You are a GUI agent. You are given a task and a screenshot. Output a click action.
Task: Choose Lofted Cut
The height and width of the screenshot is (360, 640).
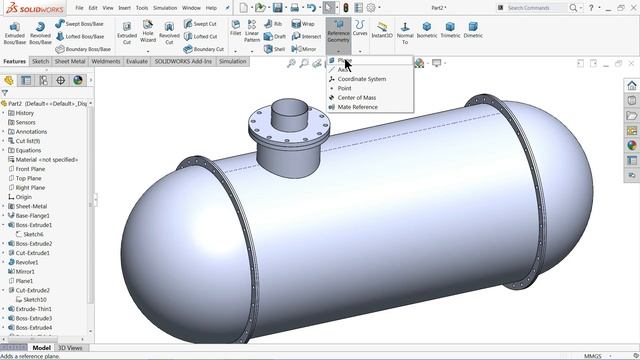point(200,36)
